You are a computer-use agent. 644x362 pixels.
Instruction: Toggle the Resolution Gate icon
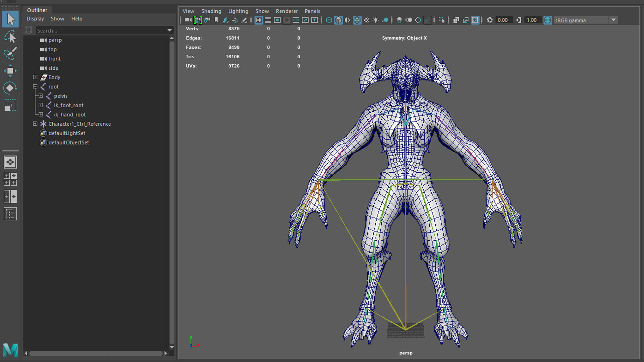click(277, 20)
